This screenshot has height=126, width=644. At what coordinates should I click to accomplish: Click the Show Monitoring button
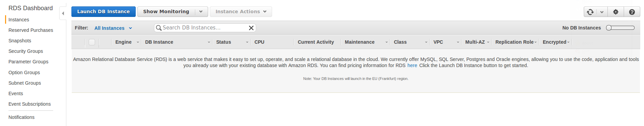point(166,12)
